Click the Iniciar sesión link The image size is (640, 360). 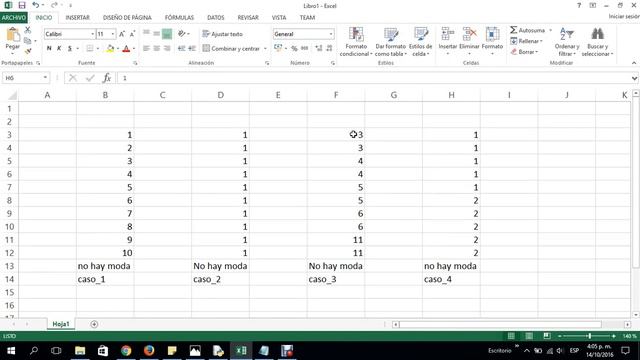click(x=624, y=17)
